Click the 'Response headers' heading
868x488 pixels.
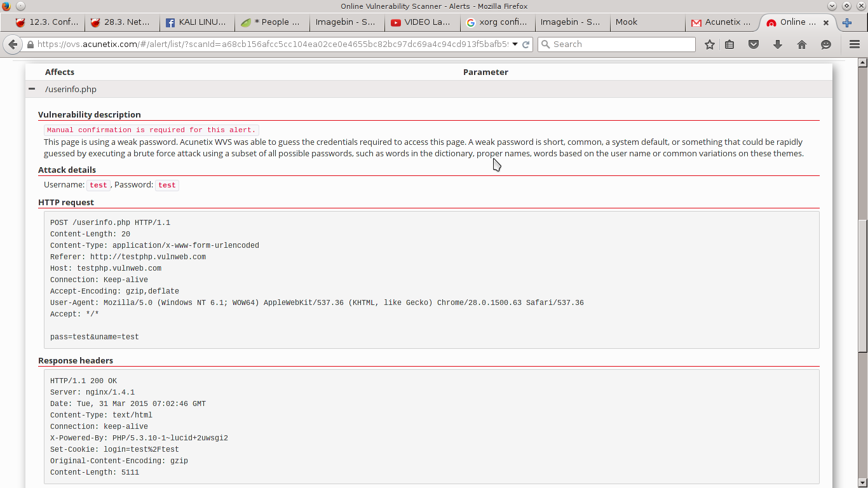(76, 361)
